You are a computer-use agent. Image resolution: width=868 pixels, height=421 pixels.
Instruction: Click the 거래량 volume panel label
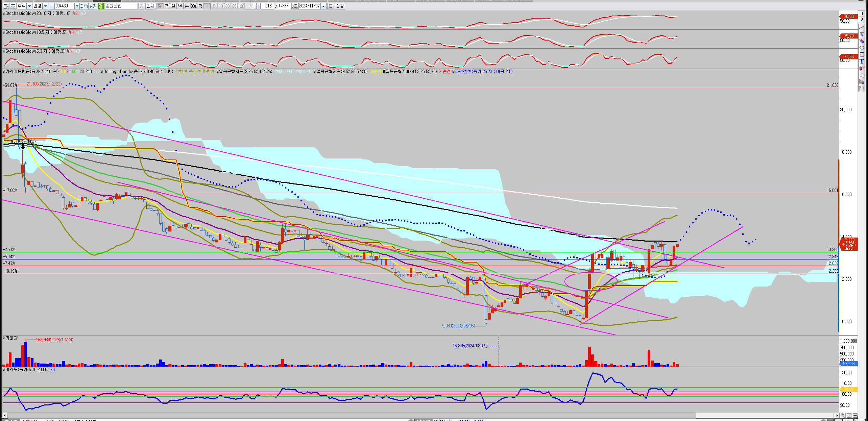11,338
